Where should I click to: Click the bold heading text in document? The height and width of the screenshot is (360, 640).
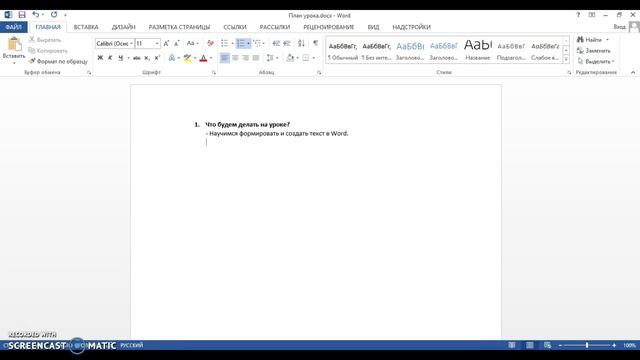click(247, 124)
